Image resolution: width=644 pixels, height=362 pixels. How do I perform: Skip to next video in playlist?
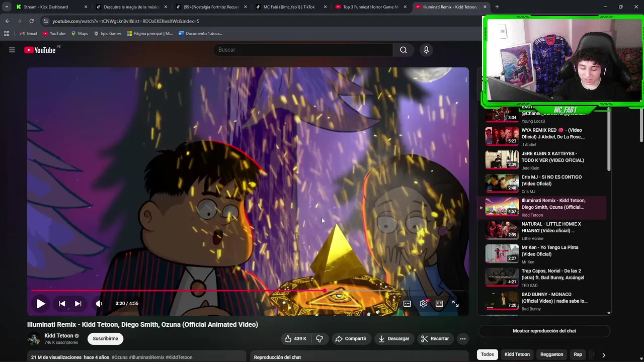[78, 304]
